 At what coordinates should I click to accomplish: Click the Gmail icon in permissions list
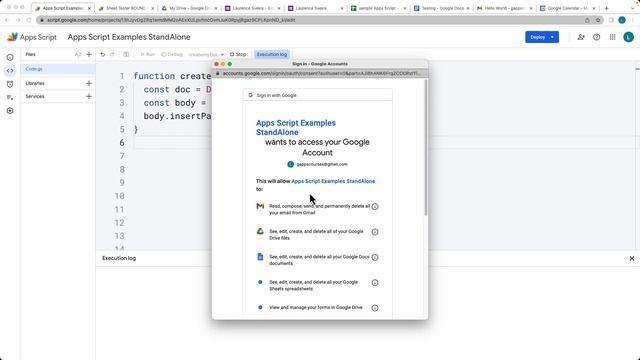[260, 206]
